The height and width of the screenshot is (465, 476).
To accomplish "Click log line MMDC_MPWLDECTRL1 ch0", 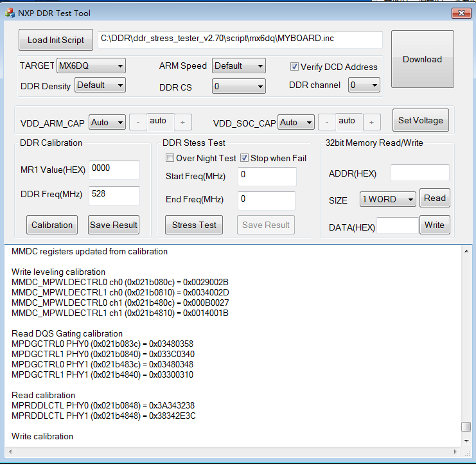I will tap(120, 293).
